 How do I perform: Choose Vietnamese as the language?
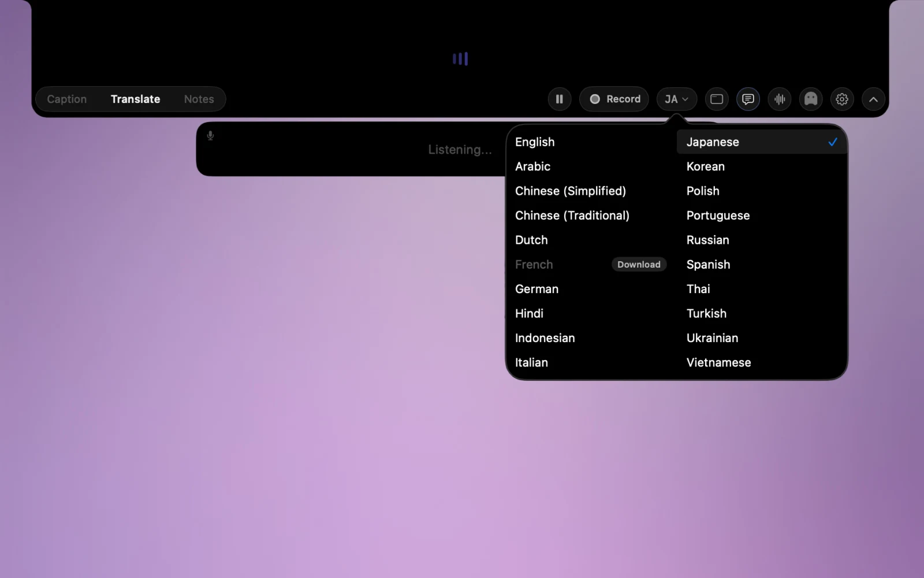click(762, 362)
